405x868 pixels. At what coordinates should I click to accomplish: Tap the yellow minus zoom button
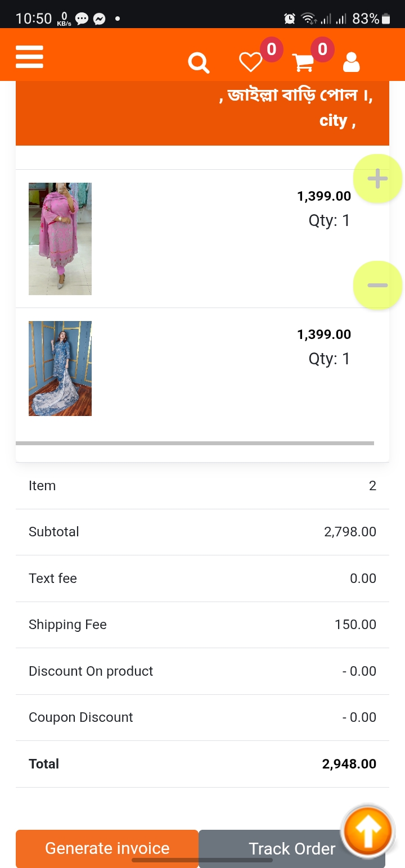pyautogui.click(x=377, y=286)
